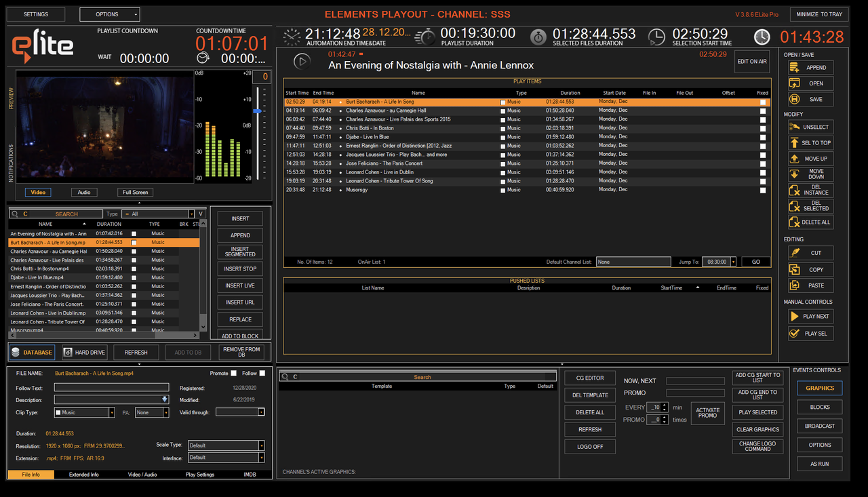Click the CG Editor button
Viewport: 868px width, 497px height.
click(x=590, y=378)
